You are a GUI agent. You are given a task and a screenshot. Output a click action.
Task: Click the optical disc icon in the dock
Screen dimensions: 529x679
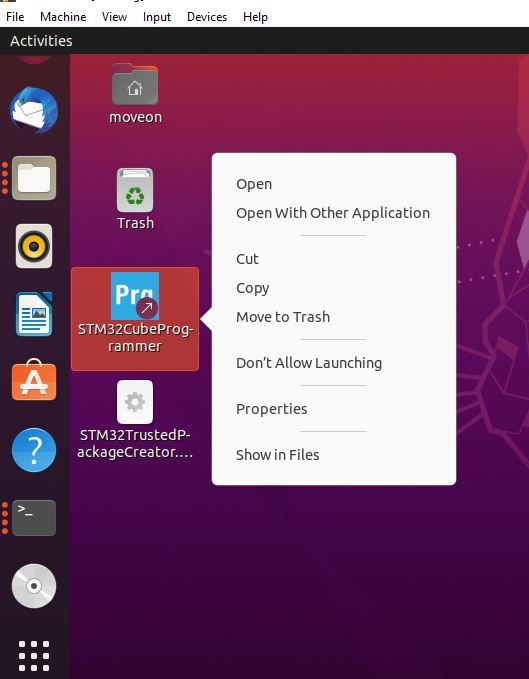coord(34,586)
